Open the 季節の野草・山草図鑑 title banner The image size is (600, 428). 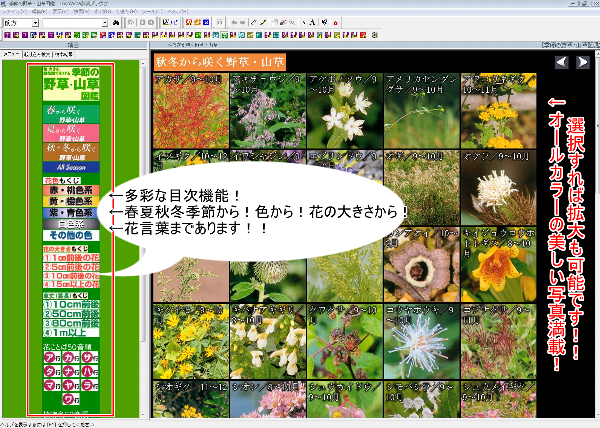click(71, 84)
